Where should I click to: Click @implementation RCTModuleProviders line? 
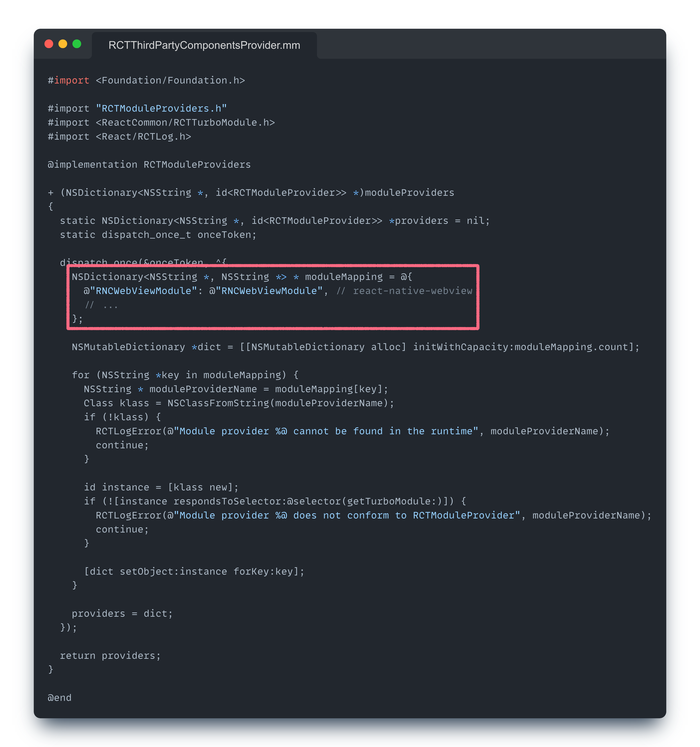click(x=149, y=165)
